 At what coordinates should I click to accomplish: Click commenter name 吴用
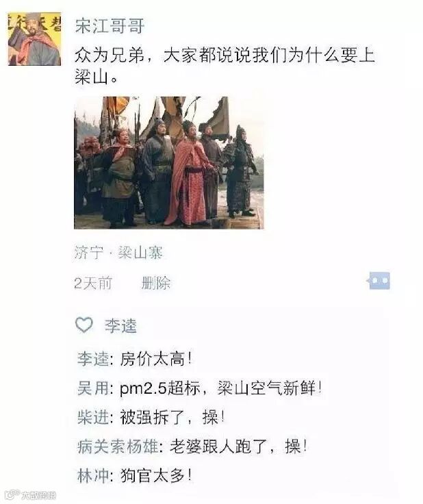point(94,388)
